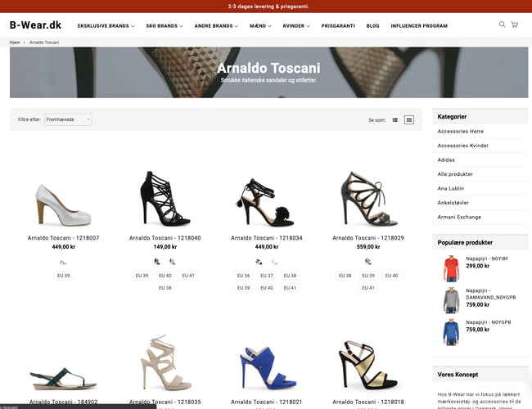Select size EU 41 for 1218029
This screenshot has height=409, width=532.
368,288
